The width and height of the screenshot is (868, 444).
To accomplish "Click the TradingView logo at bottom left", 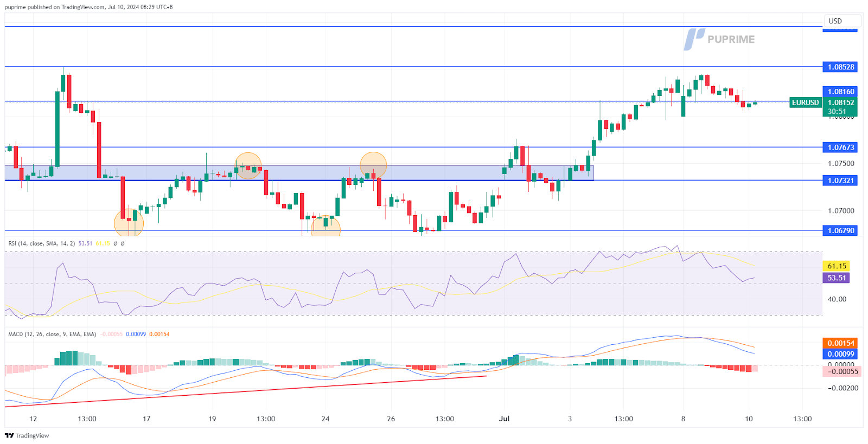I will click(27, 435).
